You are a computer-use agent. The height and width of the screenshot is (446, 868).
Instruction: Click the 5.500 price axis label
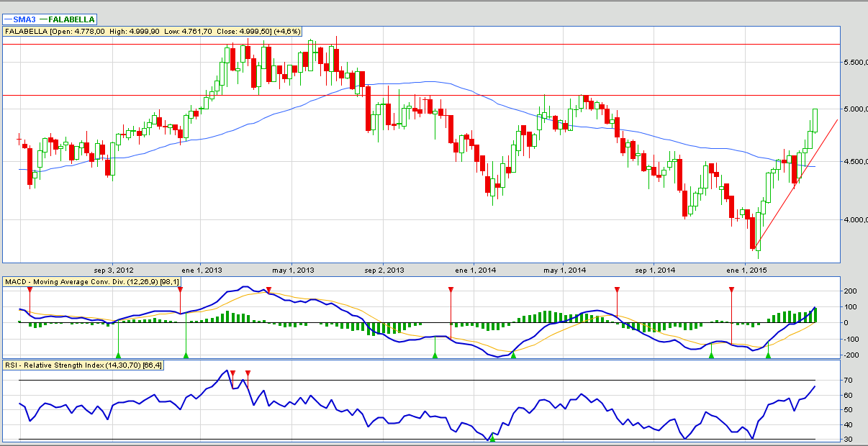(851, 63)
